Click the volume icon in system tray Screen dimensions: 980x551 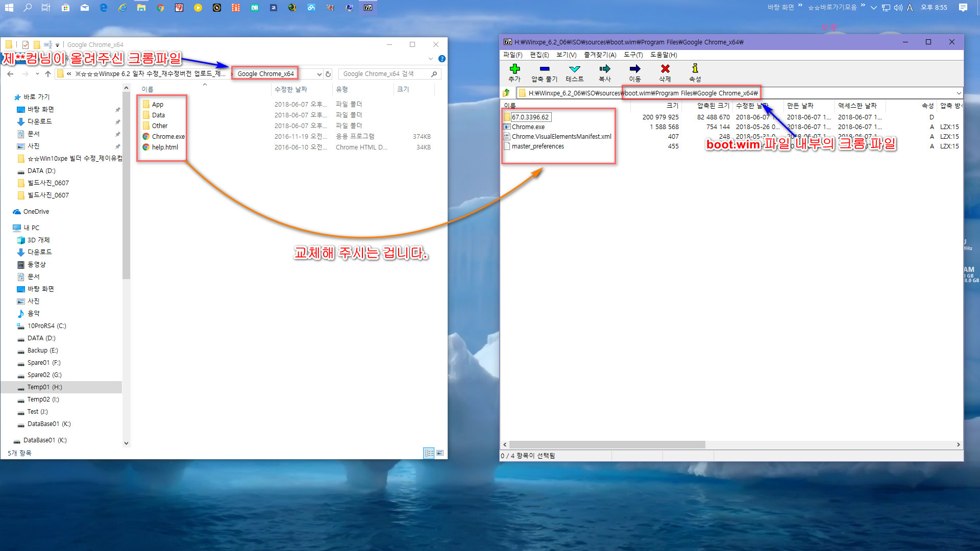point(898,8)
